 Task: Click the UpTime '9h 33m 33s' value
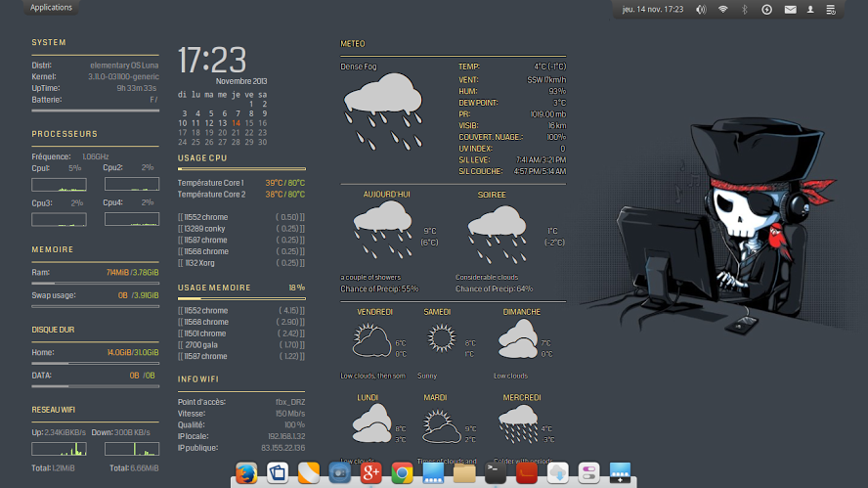(137, 88)
